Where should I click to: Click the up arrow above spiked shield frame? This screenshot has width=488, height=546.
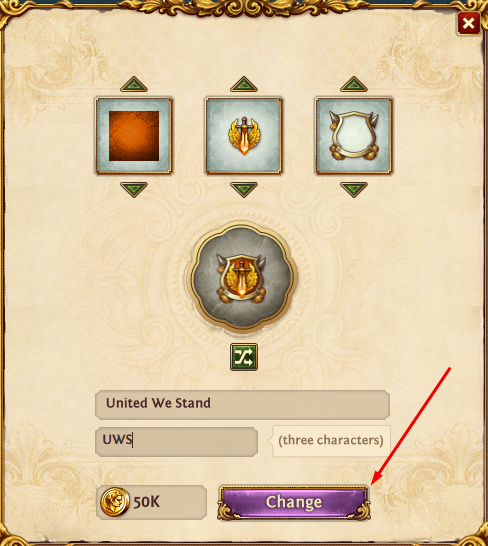[x=354, y=84]
